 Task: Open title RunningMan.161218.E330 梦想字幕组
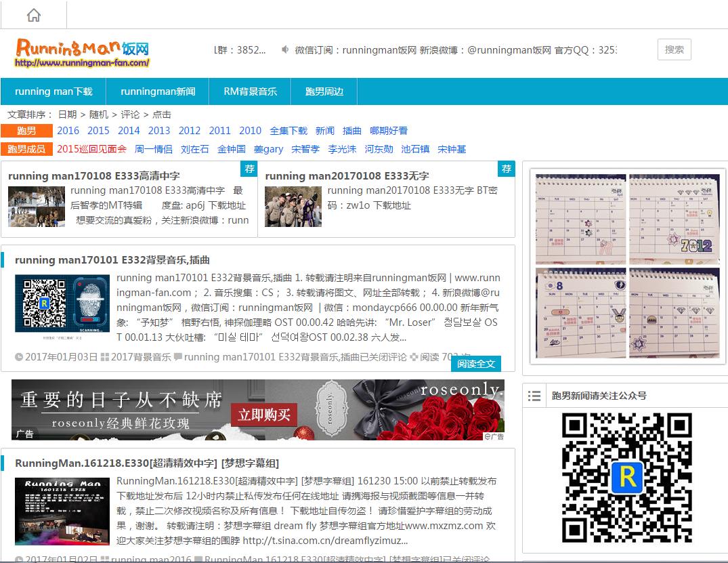147,463
